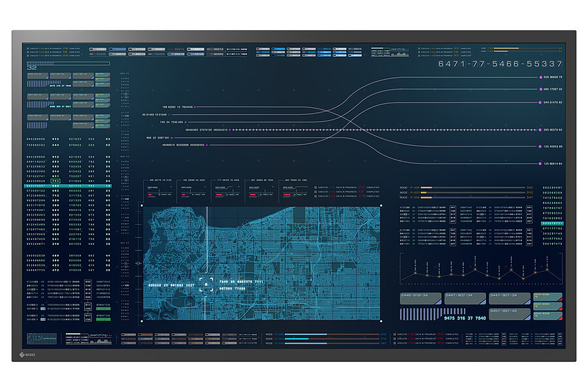Click the large 6471-77-5466-55337 readout
Screen dimensions: 588x392
click(x=500, y=64)
